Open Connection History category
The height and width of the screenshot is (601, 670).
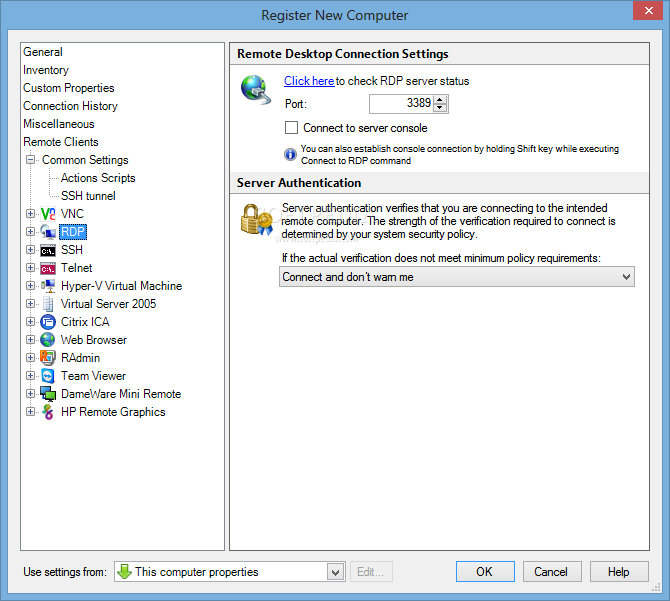point(71,106)
